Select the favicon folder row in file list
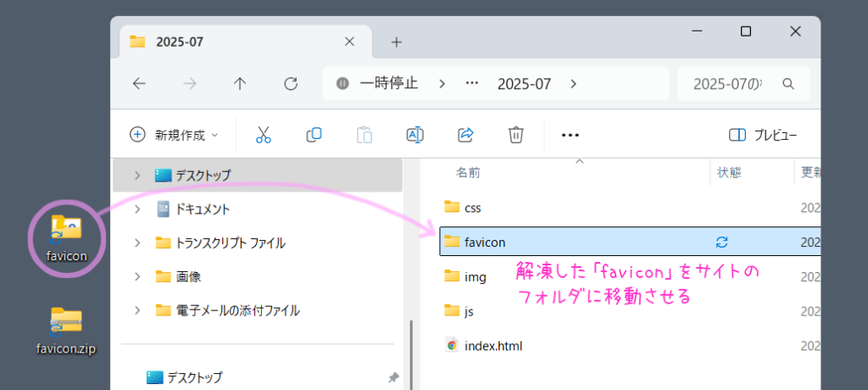The image size is (868, 390). coord(630,242)
